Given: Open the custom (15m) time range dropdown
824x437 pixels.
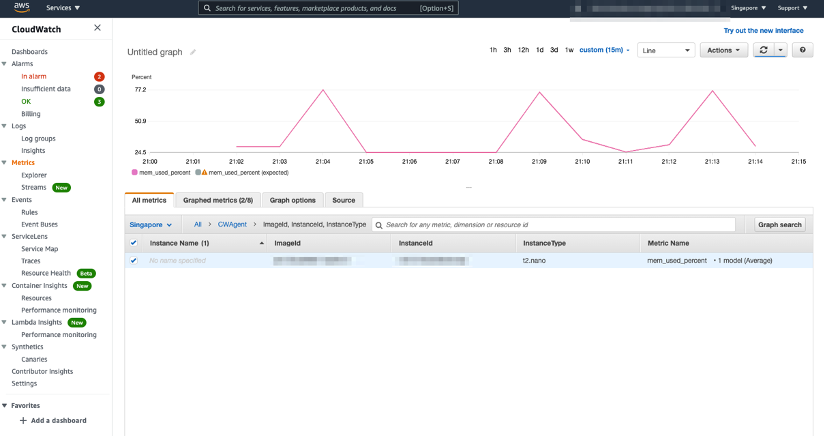Looking at the screenshot, I should click(x=604, y=50).
